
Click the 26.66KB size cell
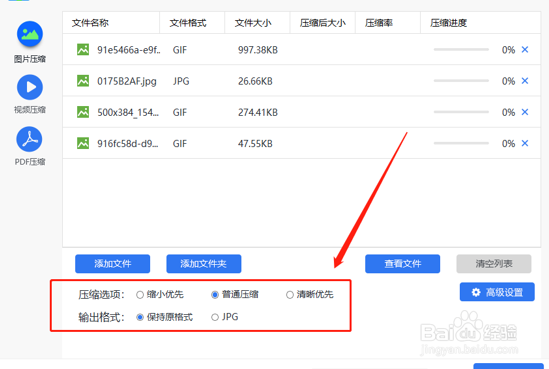click(x=255, y=81)
